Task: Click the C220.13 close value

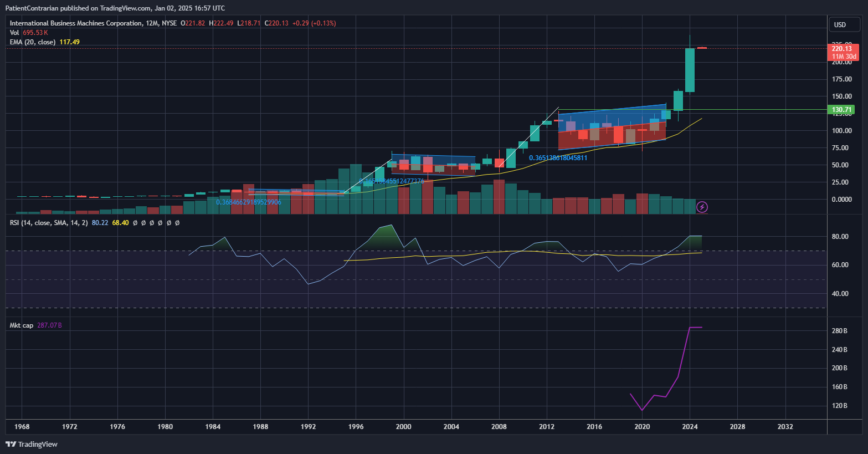Action: [x=276, y=23]
